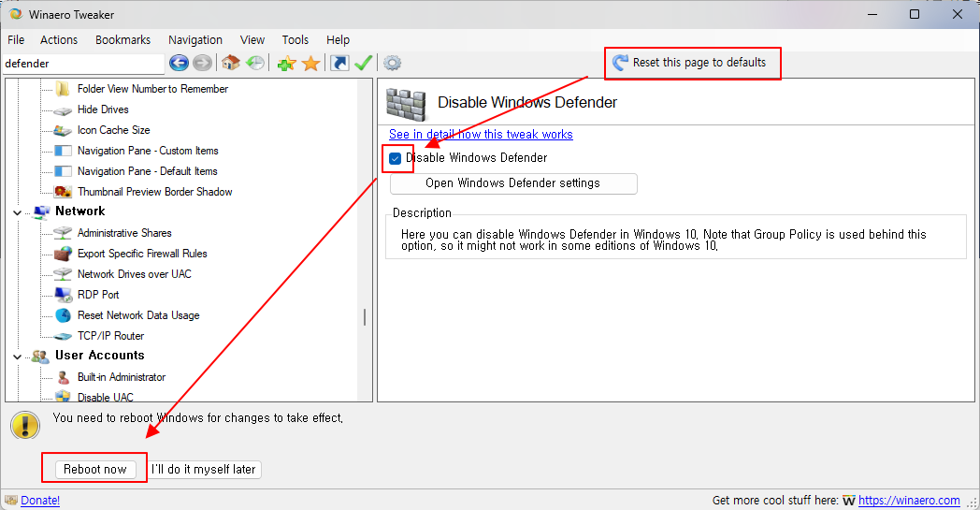Click Folder View Number to Remember icon

point(63,89)
